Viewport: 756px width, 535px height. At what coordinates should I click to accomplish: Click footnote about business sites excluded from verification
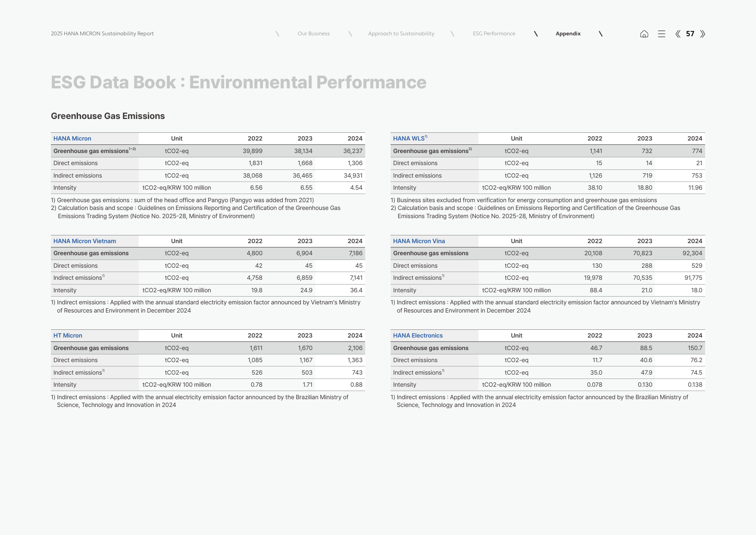coord(524,200)
